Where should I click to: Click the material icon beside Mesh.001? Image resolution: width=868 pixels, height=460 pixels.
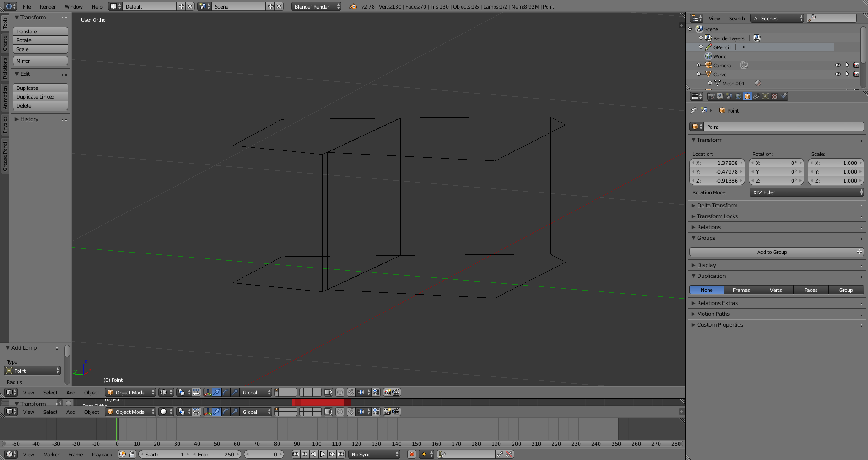(758, 83)
